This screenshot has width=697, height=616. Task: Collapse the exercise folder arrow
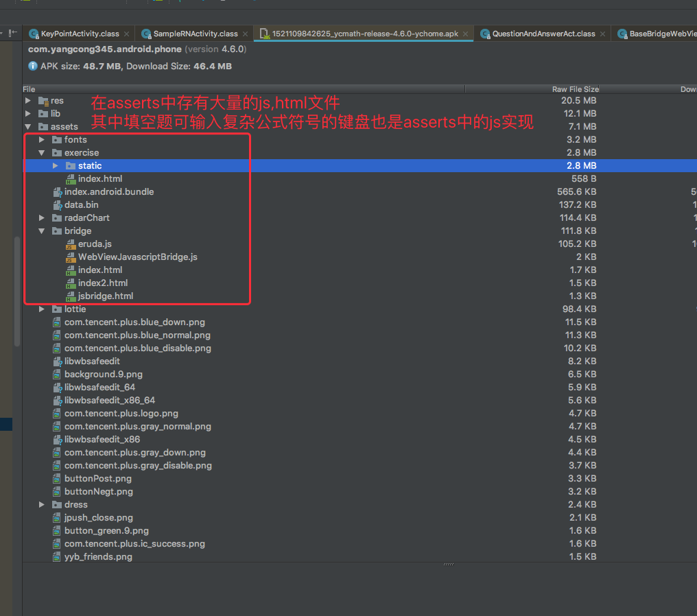point(42,152)
